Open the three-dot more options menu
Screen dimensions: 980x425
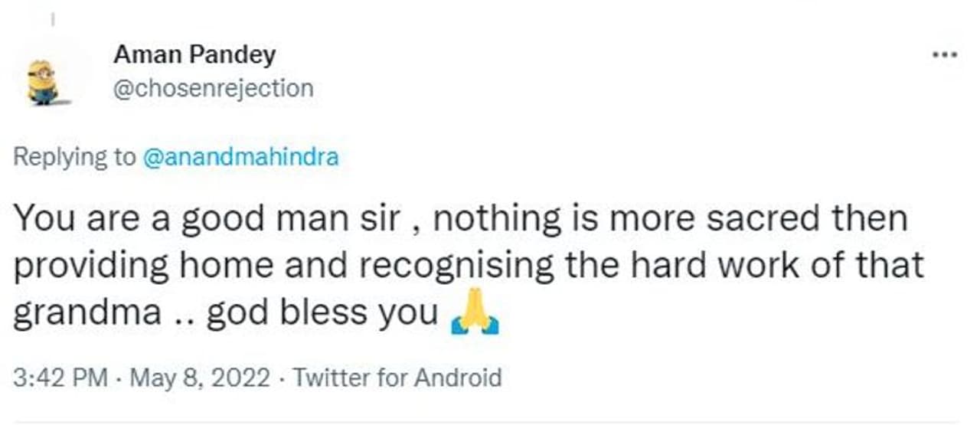[945, 55]
